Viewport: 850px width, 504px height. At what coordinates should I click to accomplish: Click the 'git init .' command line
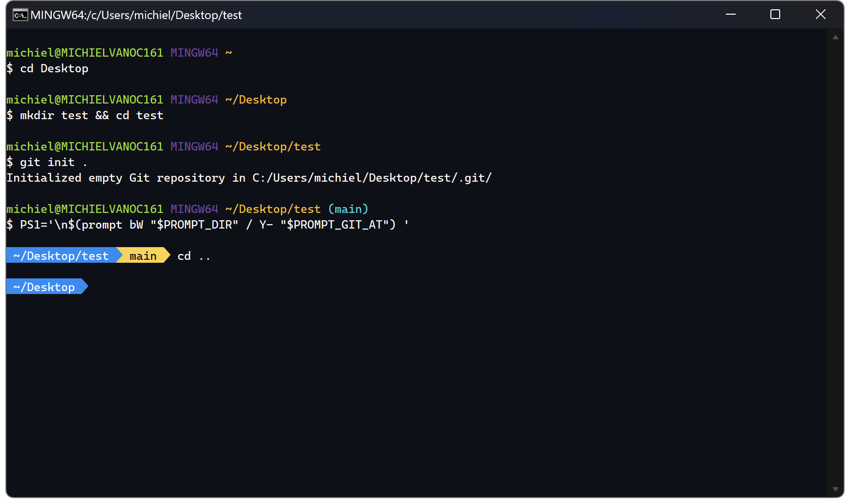(x=47, y=162)
